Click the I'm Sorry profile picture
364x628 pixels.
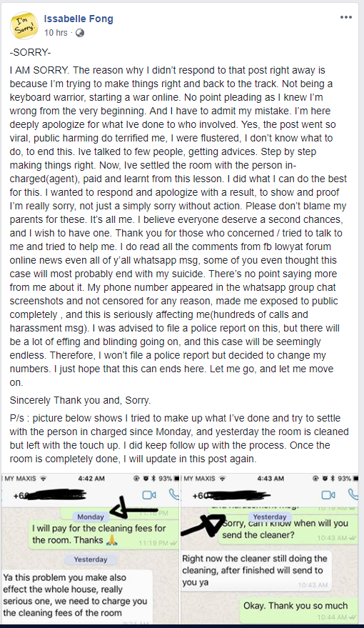tap(24, 26)
